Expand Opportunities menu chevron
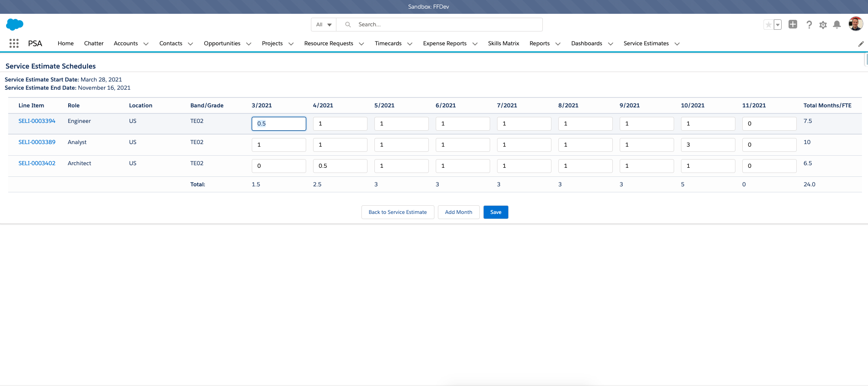The width and height of the screenshot is (868, 386). coord(249,44)
